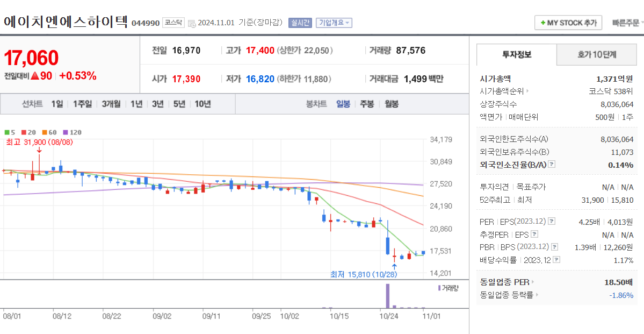Select the 5년 line chart period
This screenshot has width=644, height=334.
(179, 104)
